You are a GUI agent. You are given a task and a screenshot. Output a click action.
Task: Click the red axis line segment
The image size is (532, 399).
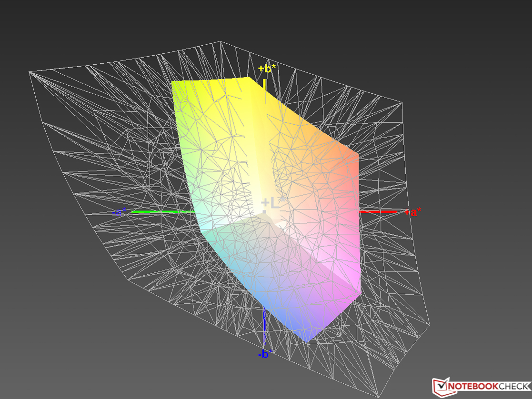tap(379, 211)
